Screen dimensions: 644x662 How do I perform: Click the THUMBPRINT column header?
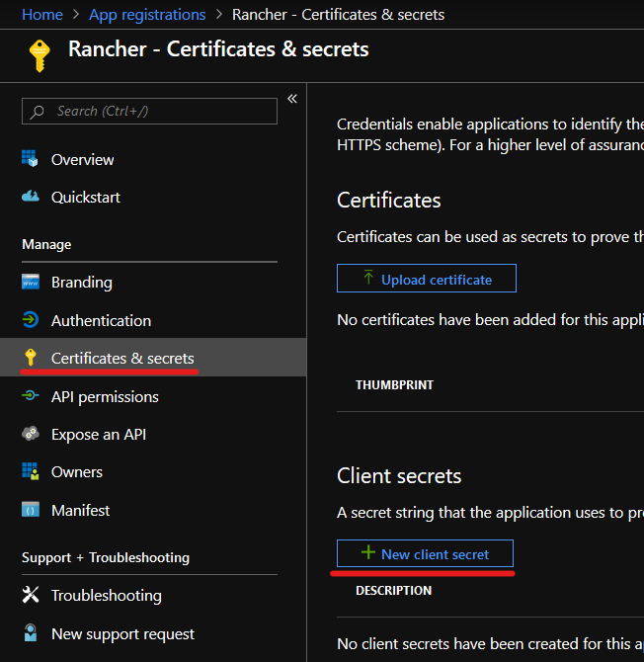click(394, 384)
